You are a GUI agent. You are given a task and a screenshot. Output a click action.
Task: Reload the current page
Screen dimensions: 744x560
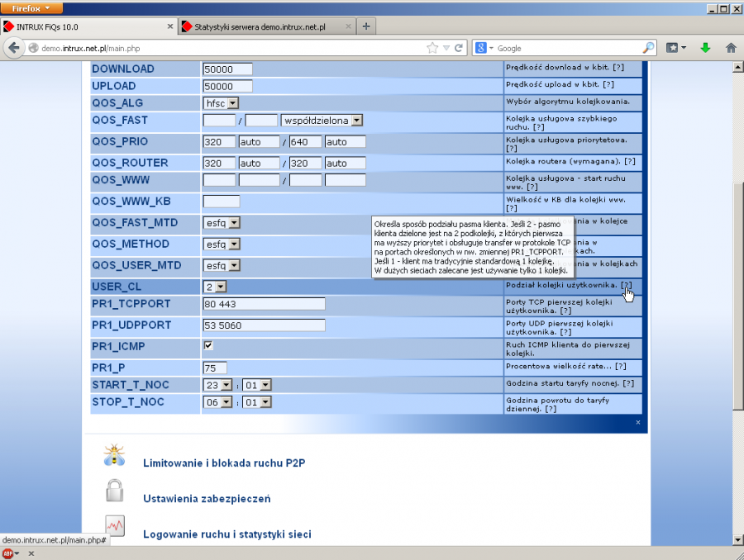tap(458, 48)
